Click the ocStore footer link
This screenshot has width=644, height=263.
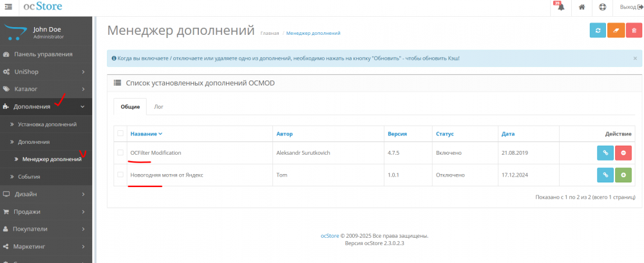(330, 236)
